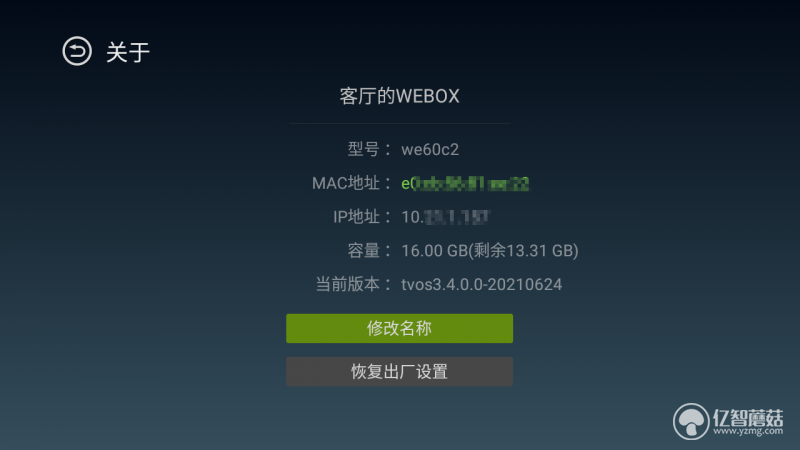
Task: Click the blurred IP address value
Action: 445,217
